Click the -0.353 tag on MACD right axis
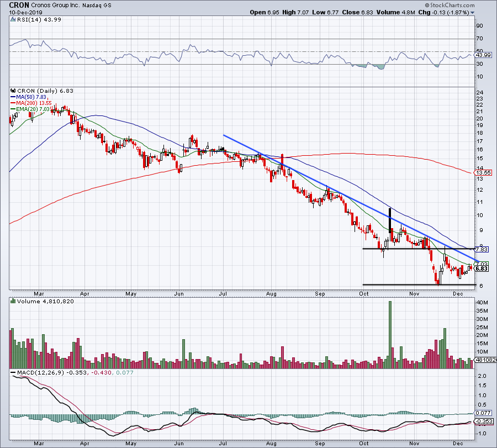The height and width of the screenshot is (448, 497). pyautogui.click(x=484, y=421)
